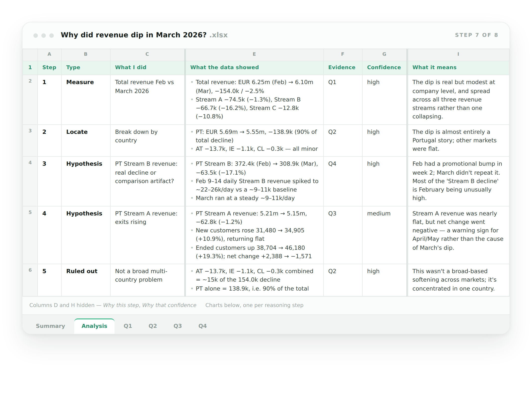Open the Q4 sheet tab
This screenshot has height=401, width=532.
click(x=202, y=326)
